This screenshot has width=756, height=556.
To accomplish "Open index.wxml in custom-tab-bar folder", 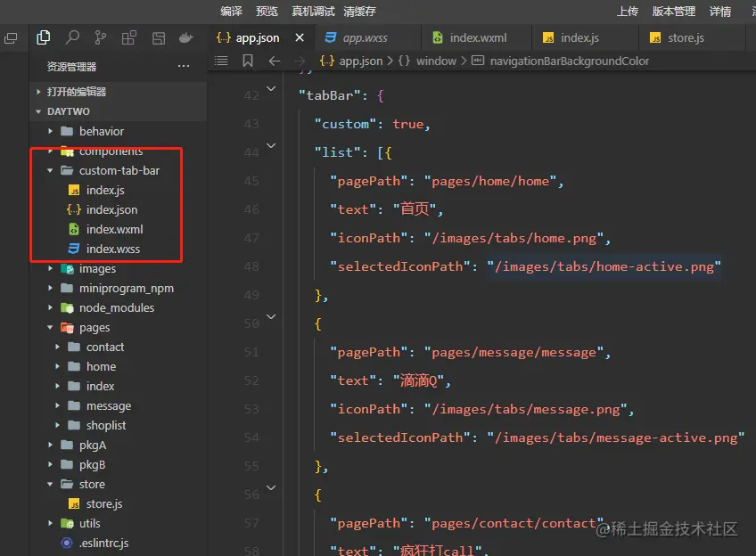I will click(x=118, y=229).
